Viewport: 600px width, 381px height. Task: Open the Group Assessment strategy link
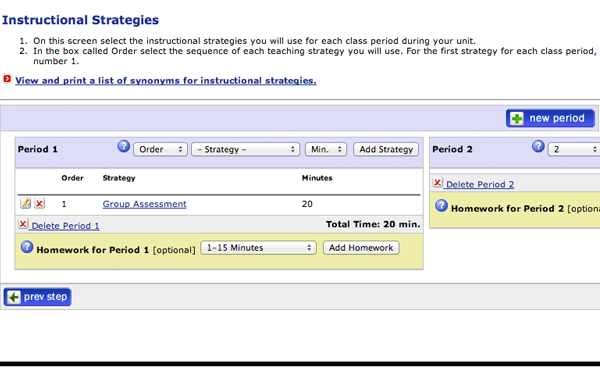click(144, 204)
